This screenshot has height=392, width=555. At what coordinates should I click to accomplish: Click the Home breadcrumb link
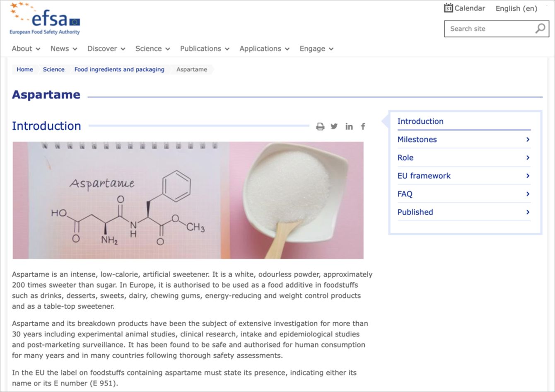pos(25,69)
